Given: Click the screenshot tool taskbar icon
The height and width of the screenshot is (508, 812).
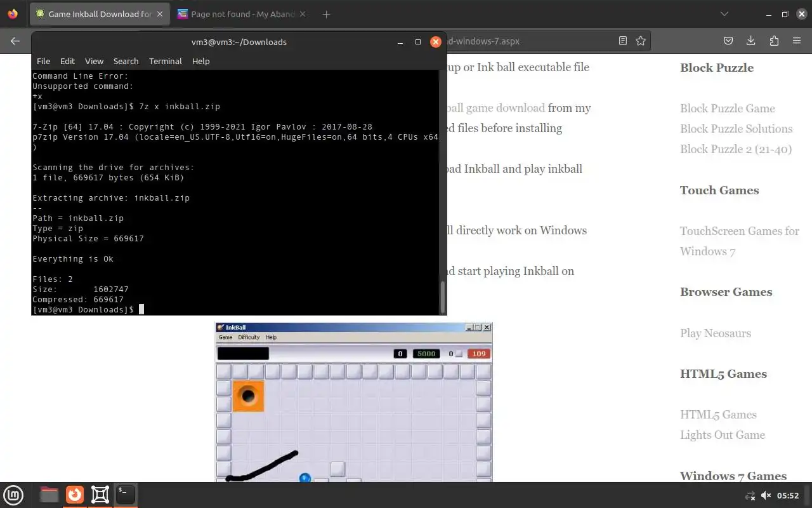Looking at the screenshot, I should 100,495.
